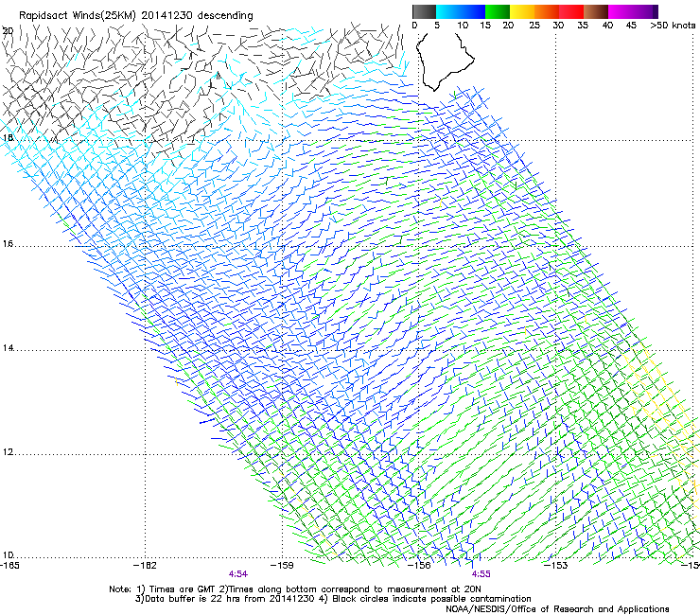This screenshot has height=615, width=700.
Task: Click the Hawaii Big Island outline
Action: click(x=444, y=61)
